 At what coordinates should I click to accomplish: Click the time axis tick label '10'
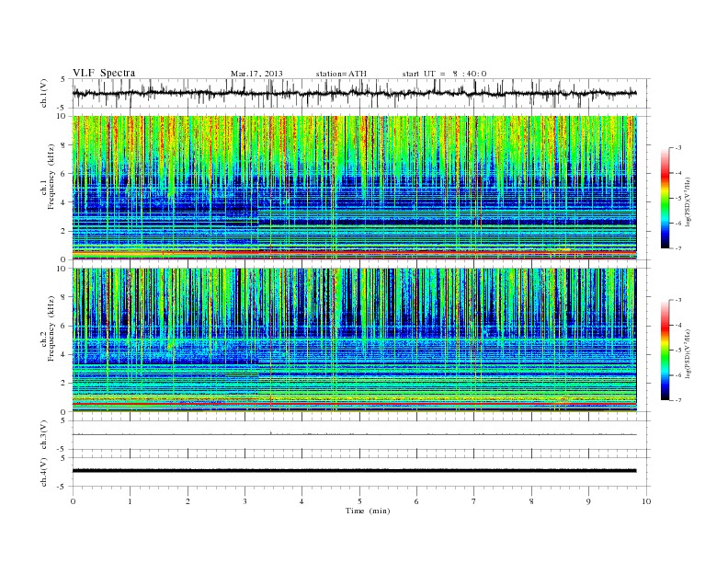(x=646, y=501)
